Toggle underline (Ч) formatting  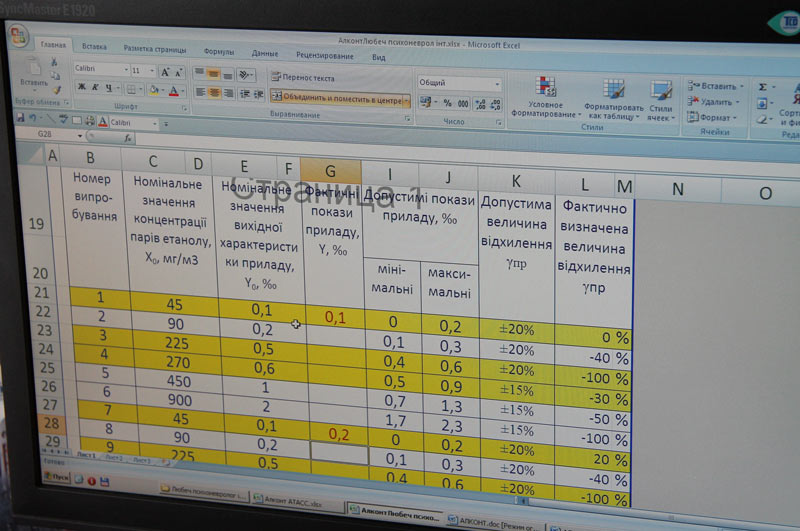[x=108, y=89]
